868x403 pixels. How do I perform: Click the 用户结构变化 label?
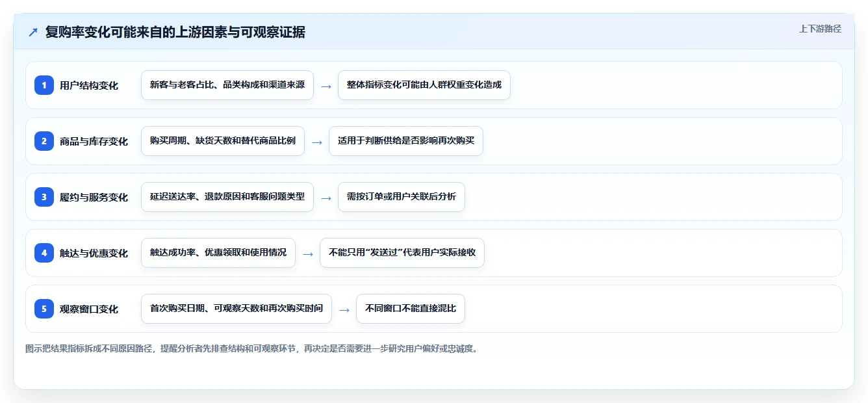click(89, 85)
